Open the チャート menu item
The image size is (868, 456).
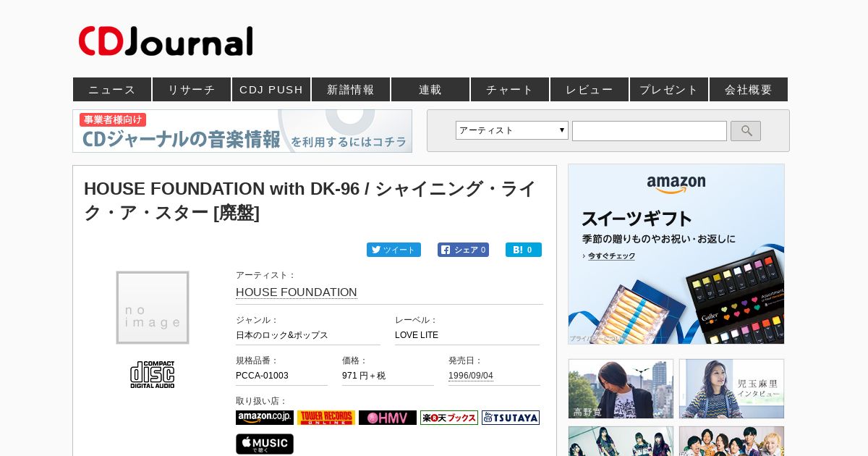(x=510, y=90)
